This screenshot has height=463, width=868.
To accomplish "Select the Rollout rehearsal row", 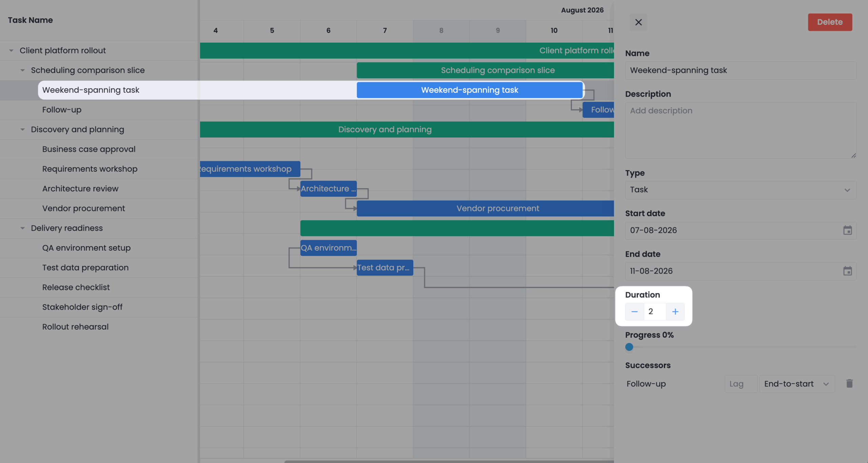I will point(99,327).
